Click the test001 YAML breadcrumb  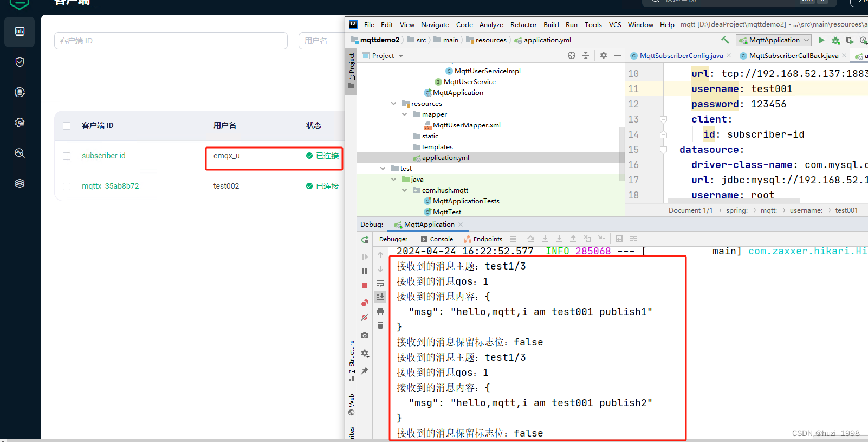(846, 210)
